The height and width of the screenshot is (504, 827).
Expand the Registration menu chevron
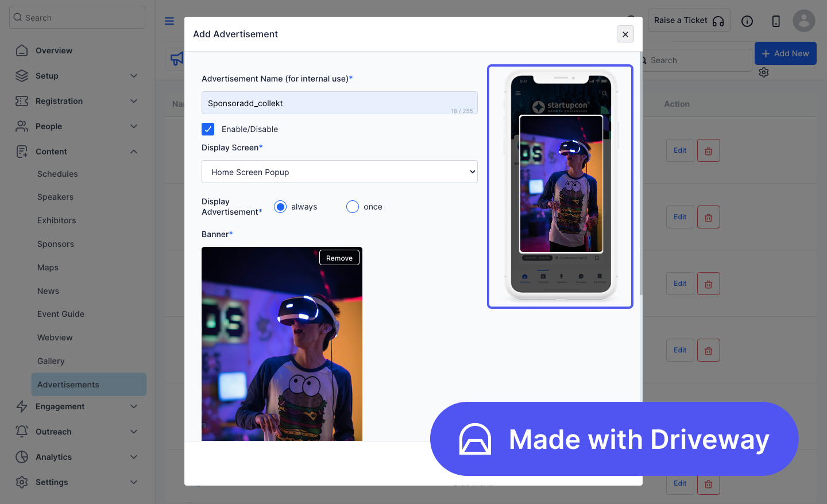pos(134,101)
